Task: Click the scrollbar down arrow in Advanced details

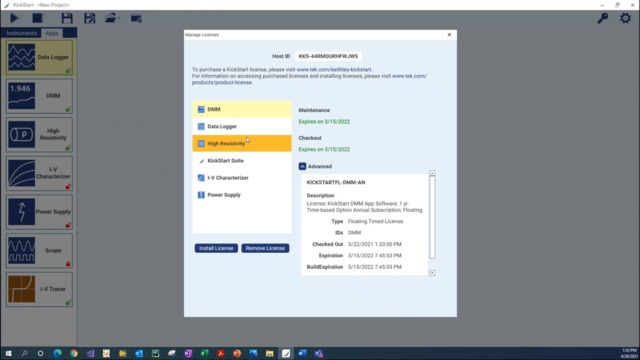Action: point(432,273)
